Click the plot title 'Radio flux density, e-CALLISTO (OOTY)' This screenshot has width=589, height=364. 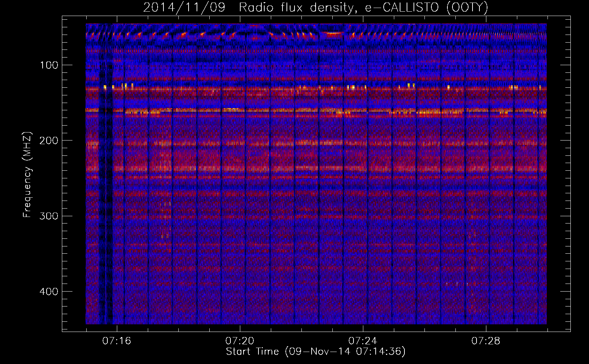[x=363, y=8]
